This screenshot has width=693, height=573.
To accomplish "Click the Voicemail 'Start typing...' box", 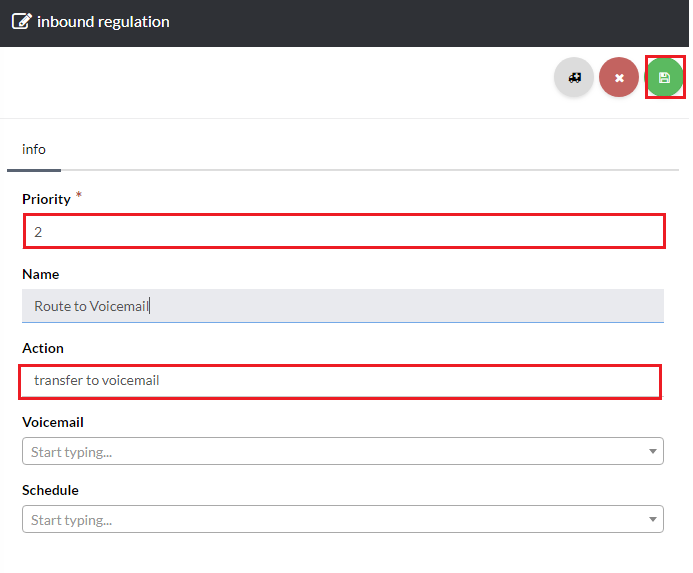I will pos(330,452).
